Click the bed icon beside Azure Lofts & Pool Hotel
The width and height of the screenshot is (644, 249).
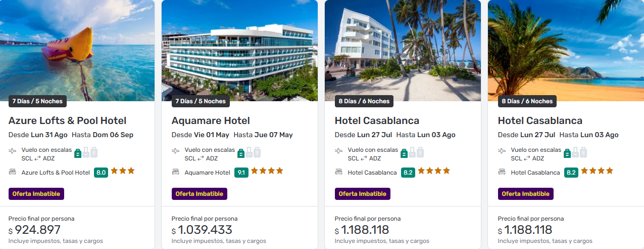[x=13, y=172]
